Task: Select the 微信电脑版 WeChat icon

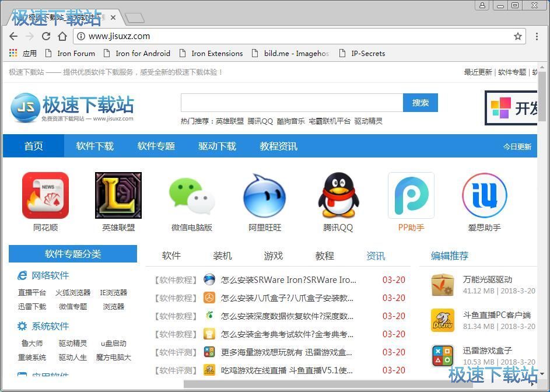Action: pos(191,197)
